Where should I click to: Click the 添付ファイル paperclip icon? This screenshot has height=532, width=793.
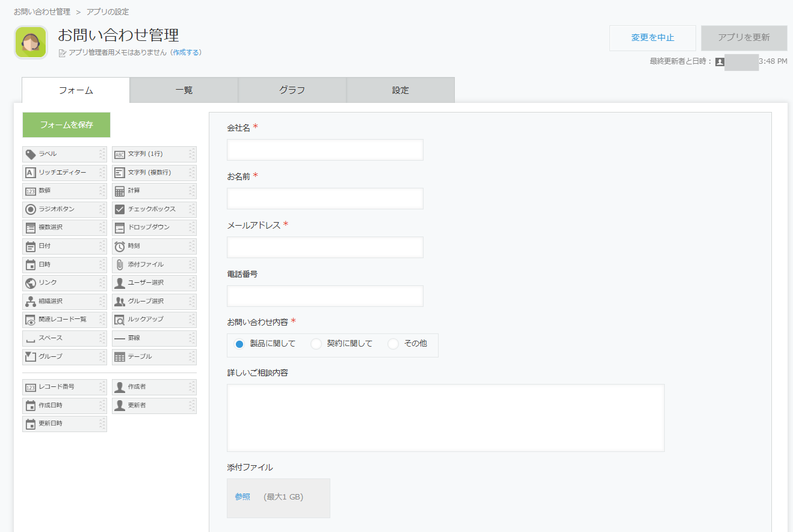(x=120, y=265)
